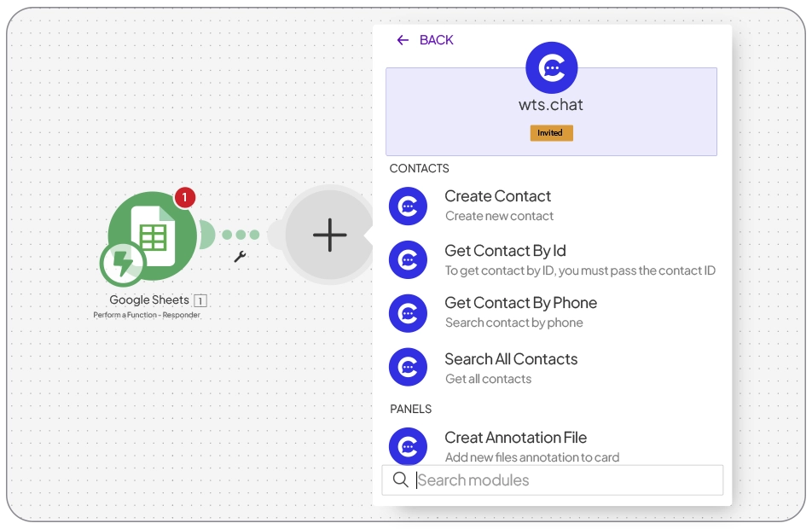Focus the Search modules field
The width and height of the screenshot is (812, 529).
553,480
